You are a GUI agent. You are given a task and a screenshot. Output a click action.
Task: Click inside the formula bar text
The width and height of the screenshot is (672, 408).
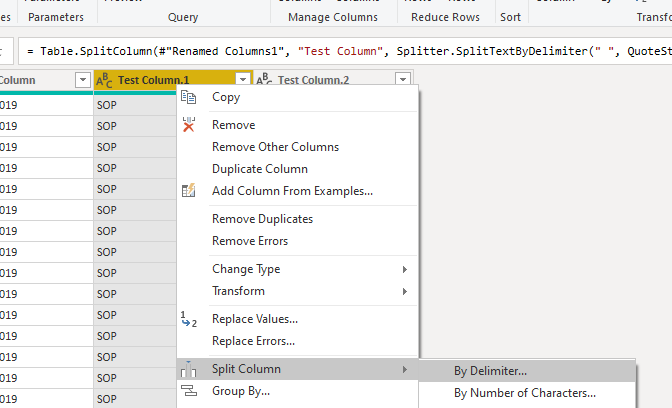(348, 51)
